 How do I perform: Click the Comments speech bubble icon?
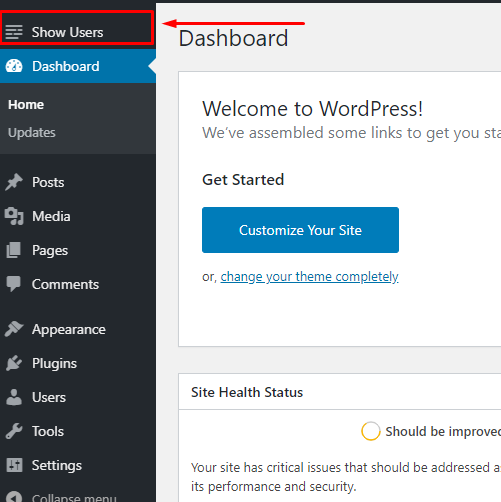point(14,284)
